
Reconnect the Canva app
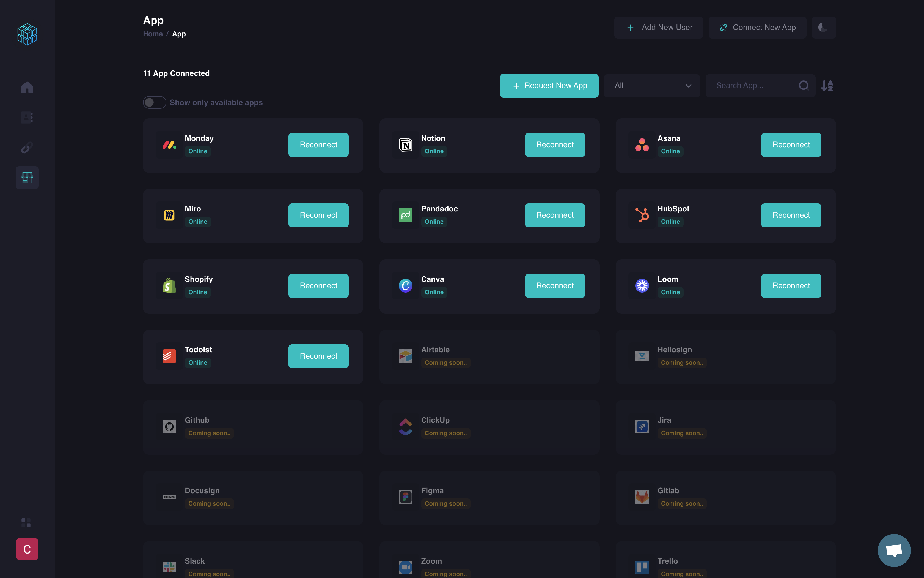click(x=555, y=286)
